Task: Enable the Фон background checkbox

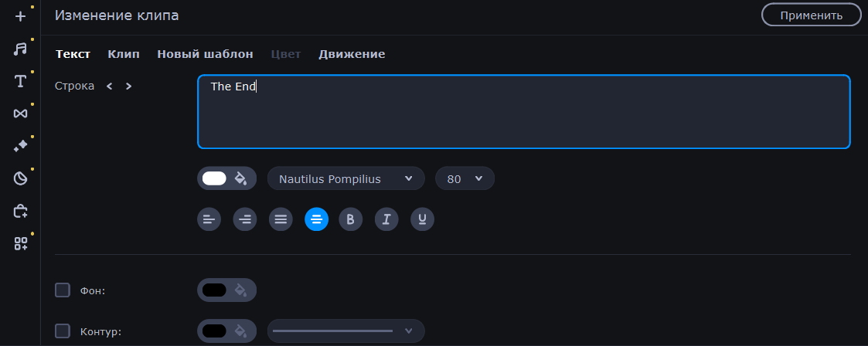Action: coord(63,290)
